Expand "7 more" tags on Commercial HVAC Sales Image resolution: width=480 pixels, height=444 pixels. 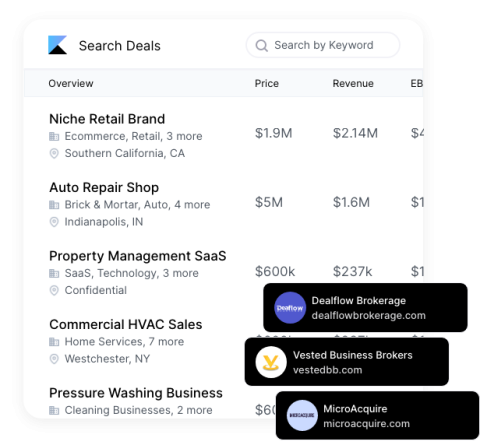tap(166, 342)
